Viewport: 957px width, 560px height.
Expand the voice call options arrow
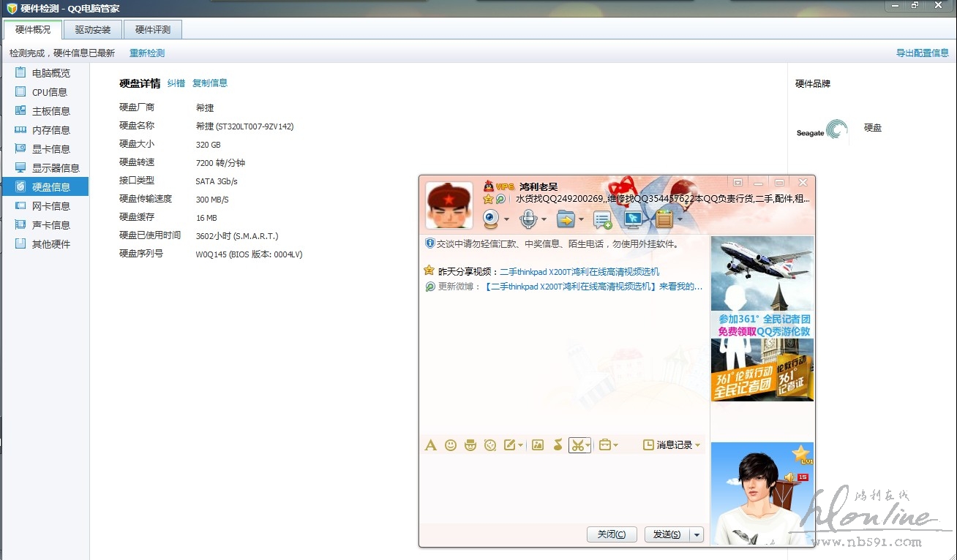544,219
